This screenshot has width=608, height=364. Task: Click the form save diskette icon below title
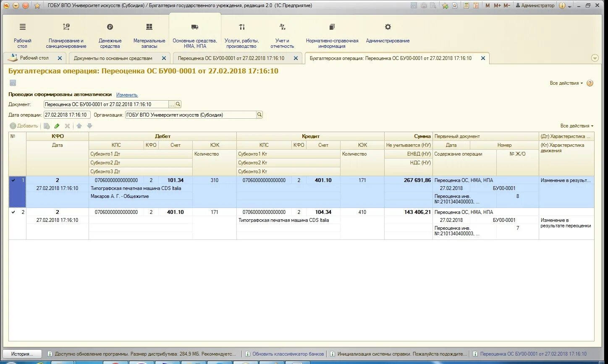tap(13, 83)
